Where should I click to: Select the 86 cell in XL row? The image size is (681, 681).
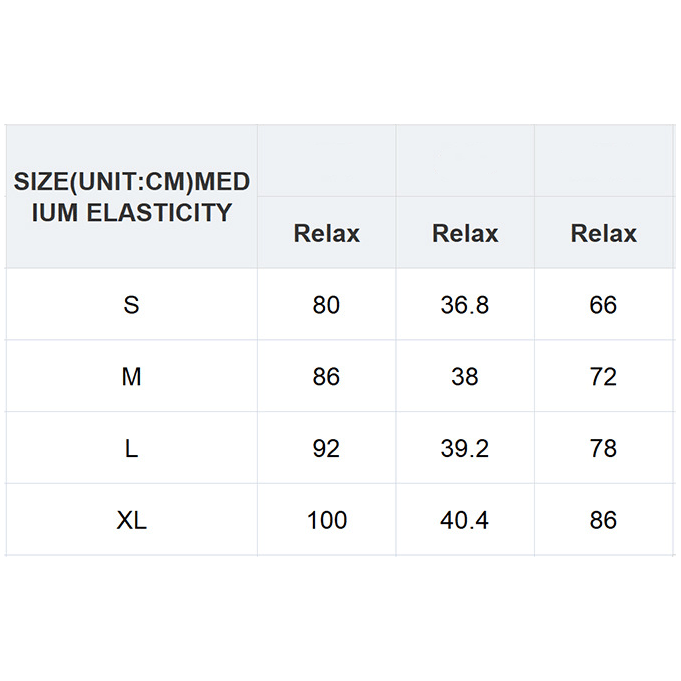click(x=603, y=520)
